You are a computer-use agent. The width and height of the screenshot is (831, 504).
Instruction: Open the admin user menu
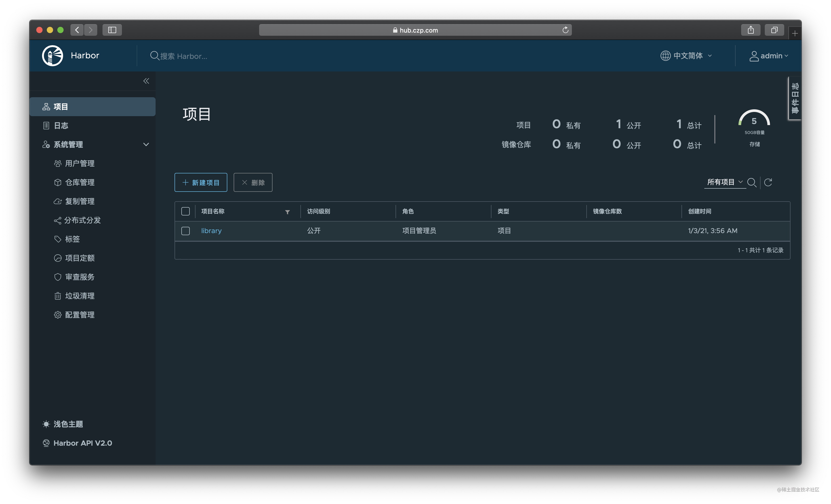769,56
